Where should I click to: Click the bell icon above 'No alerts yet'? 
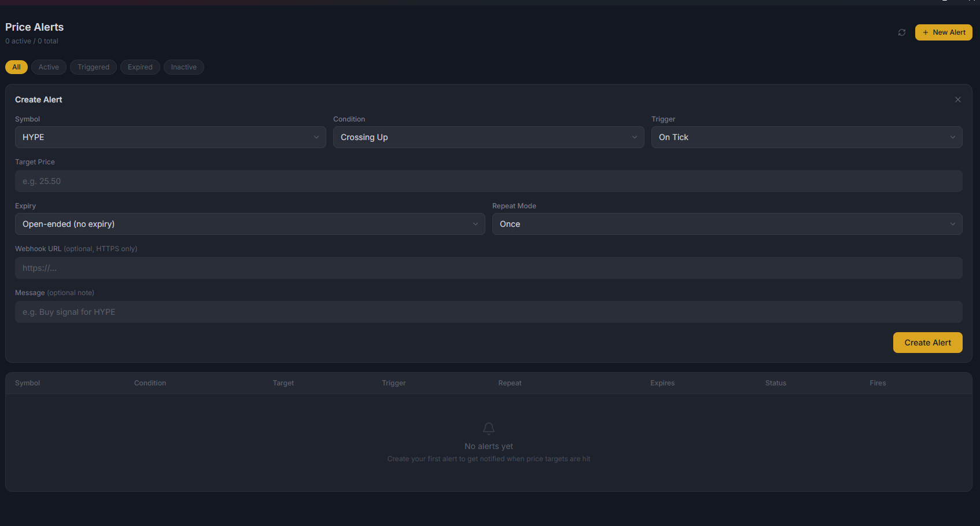click(488, 429)
